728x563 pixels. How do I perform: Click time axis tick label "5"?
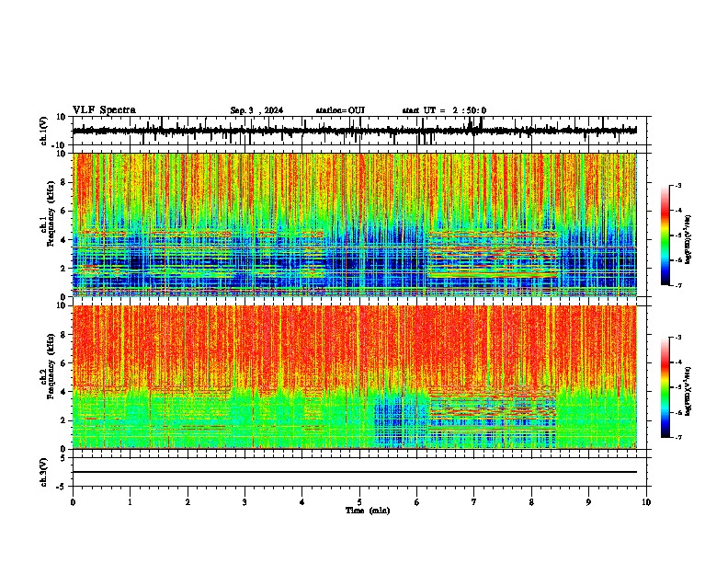[x=359, y=502]
